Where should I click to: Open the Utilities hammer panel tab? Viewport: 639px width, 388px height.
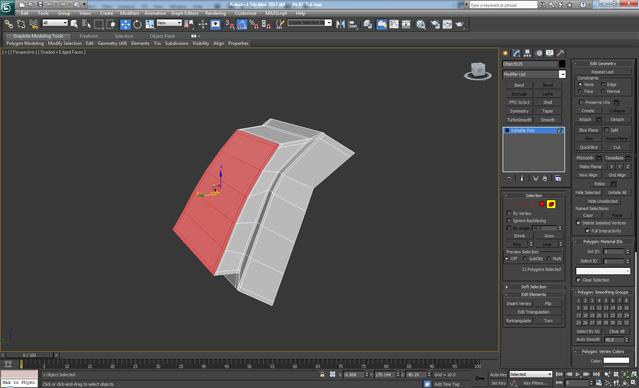561,53
